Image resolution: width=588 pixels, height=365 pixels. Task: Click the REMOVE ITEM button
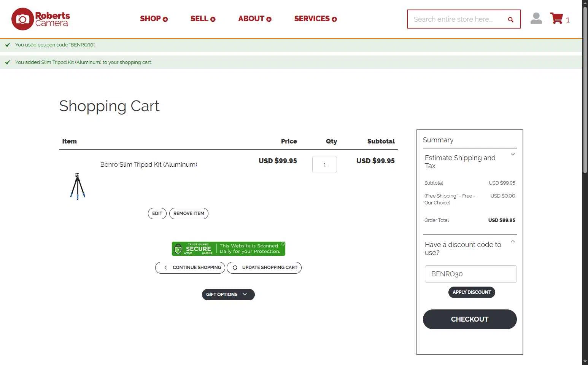189,214
